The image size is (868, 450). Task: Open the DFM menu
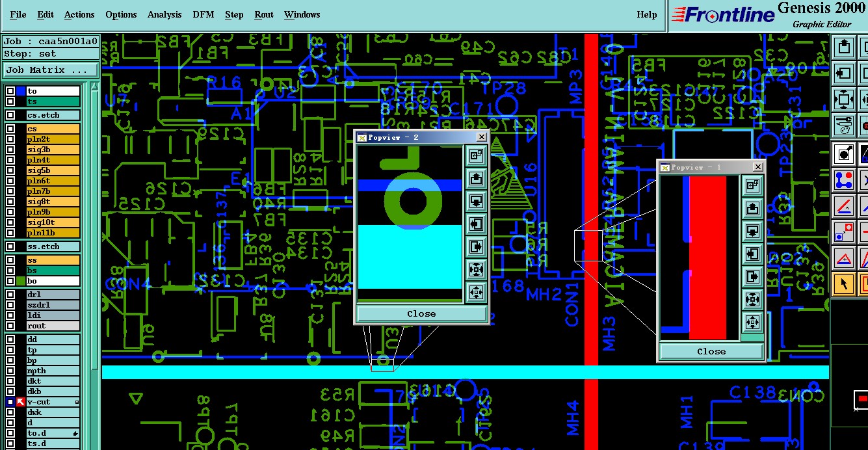(x=204, y=14)
